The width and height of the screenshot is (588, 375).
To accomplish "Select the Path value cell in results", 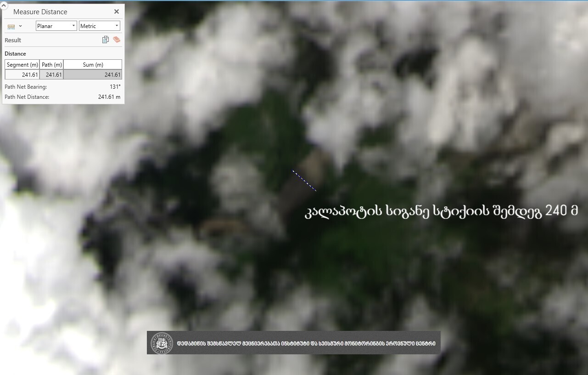I will point(51,75).
